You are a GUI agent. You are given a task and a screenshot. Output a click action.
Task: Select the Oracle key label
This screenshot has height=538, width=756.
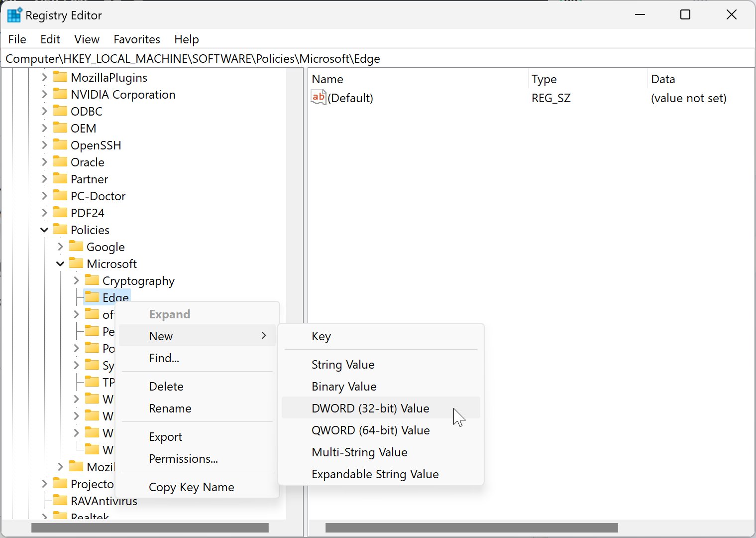[x=88, y=162]
